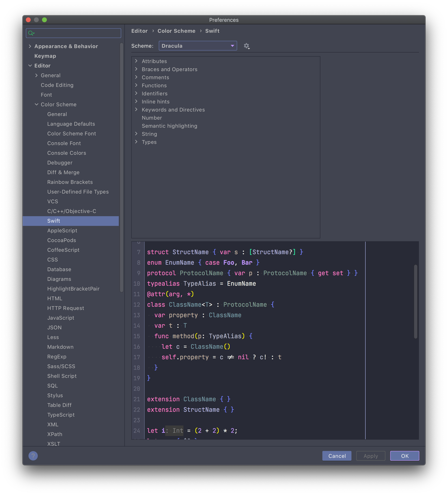Screen dimensions: 448x495
Task: Open the scheme actions gear menu
Action: (246, 46)
